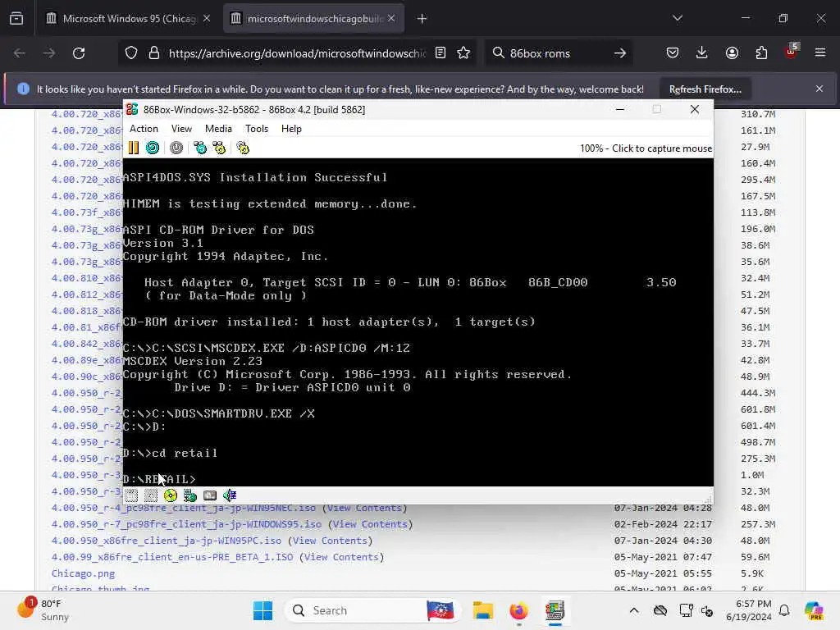
Task: Open the 86Box Action menu
Action: coord(144,129)
